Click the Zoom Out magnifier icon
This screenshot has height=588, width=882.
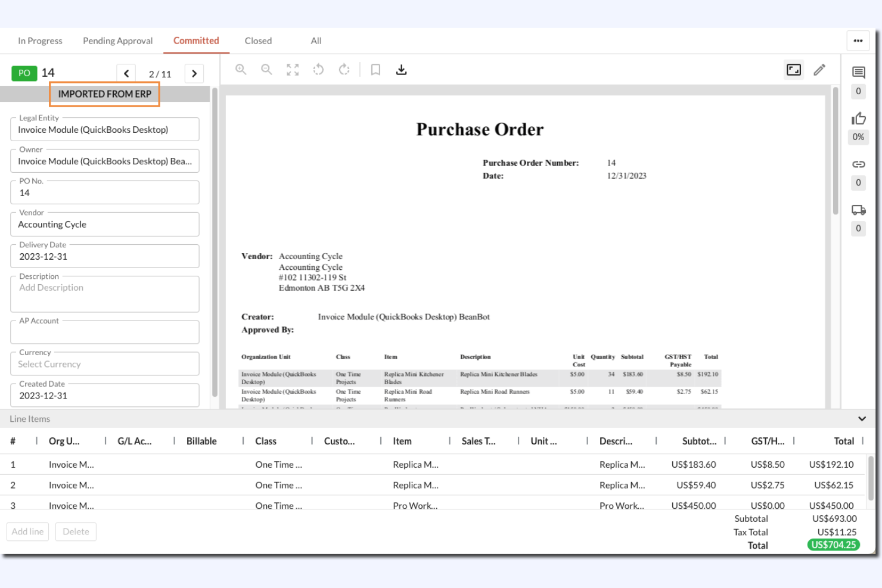click(266, 69)
